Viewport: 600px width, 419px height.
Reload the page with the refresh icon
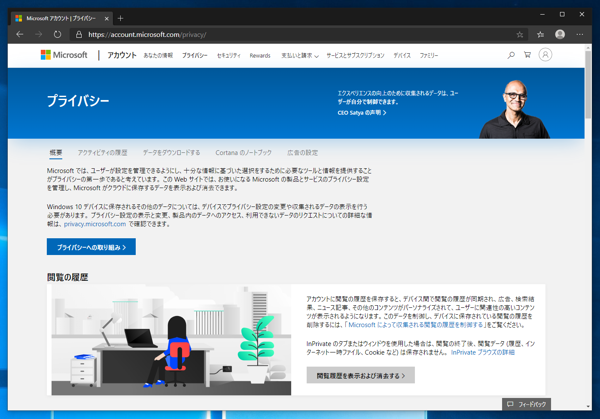point(57,34)
